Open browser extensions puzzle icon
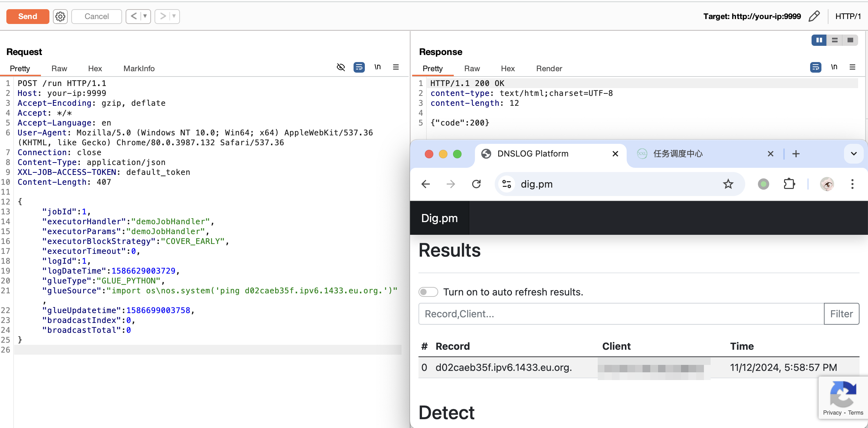This screenshot has width=868, height=428. pyautogui.click(x=789, y=184)
